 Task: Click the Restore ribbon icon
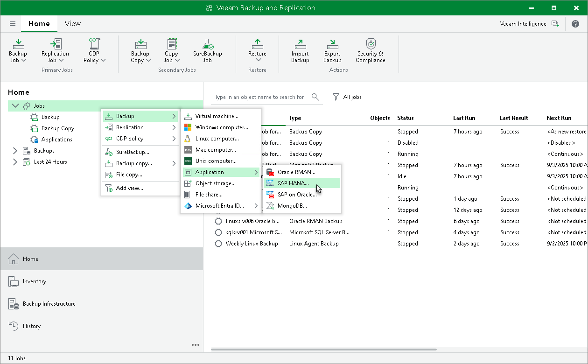pyautogui.click(x=257, y=44)
